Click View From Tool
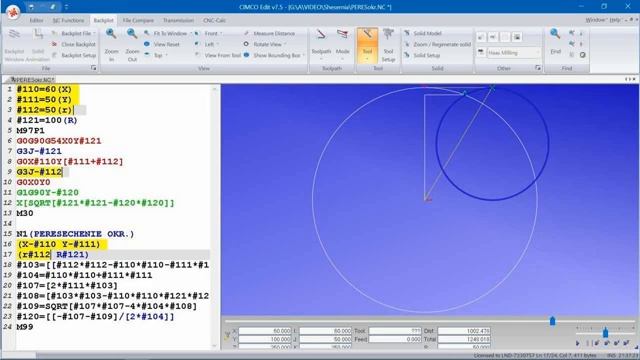 click(218, 55)
